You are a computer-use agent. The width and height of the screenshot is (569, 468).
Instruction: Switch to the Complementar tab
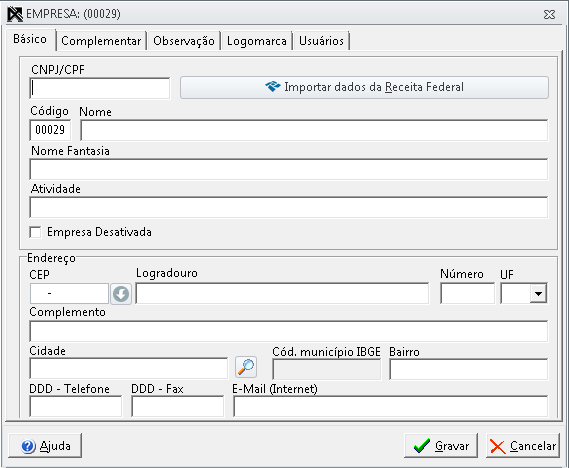click(101, 41)
